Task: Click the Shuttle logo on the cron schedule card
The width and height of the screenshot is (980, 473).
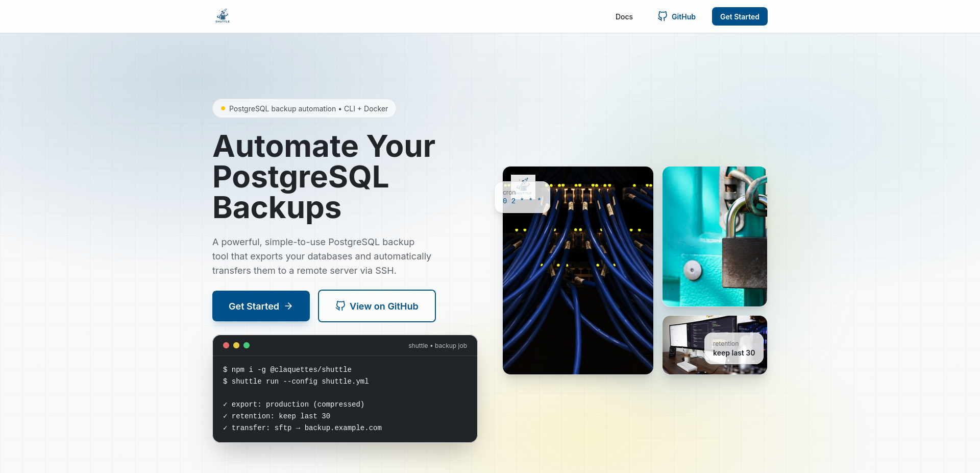Action: 523,187
